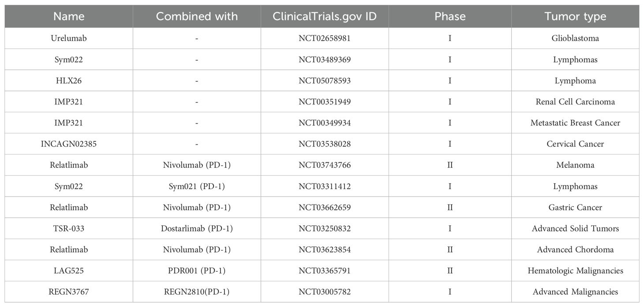Click the Advanced Chordoma cell
The width and height of the screenshot is (644, 307).
point(575,250)
